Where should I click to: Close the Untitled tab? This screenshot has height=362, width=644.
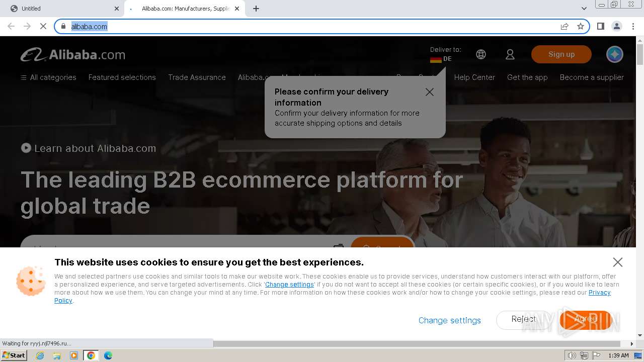117,9
